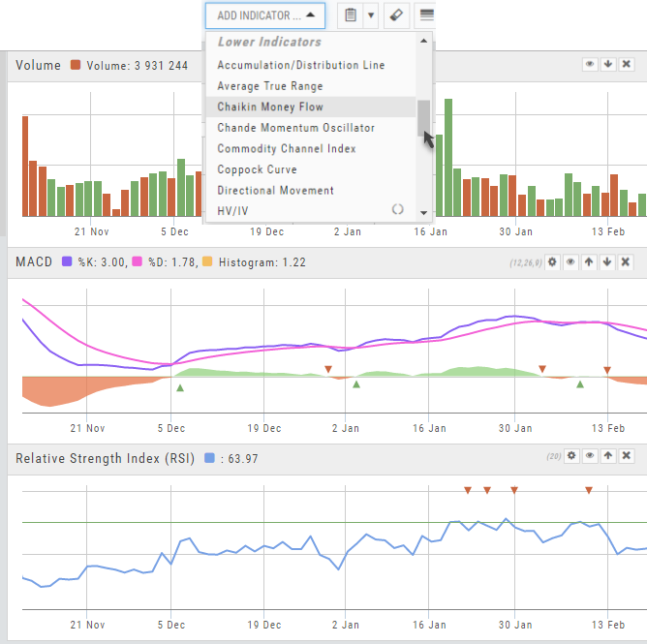Click the Volume legend color swatch
The image size is (647, 644).
[77, 66]
